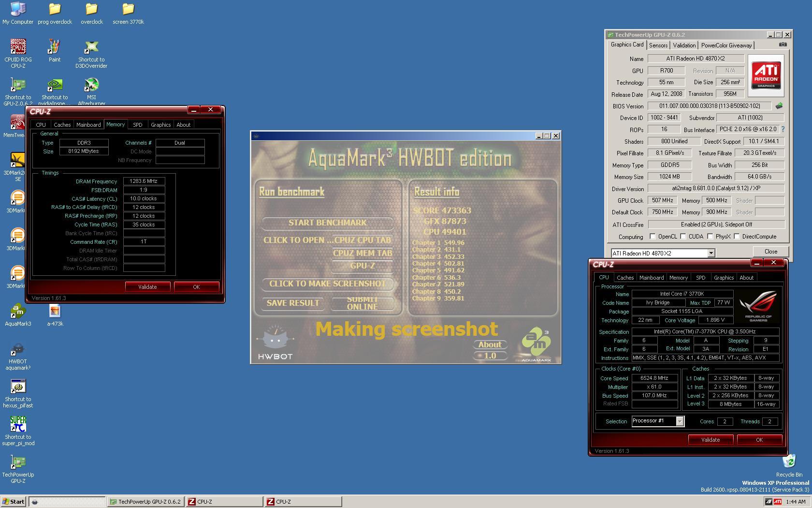812x508 pixels.
Task: Toggle the DirectCompute checkbox
Action: (737, 236)
